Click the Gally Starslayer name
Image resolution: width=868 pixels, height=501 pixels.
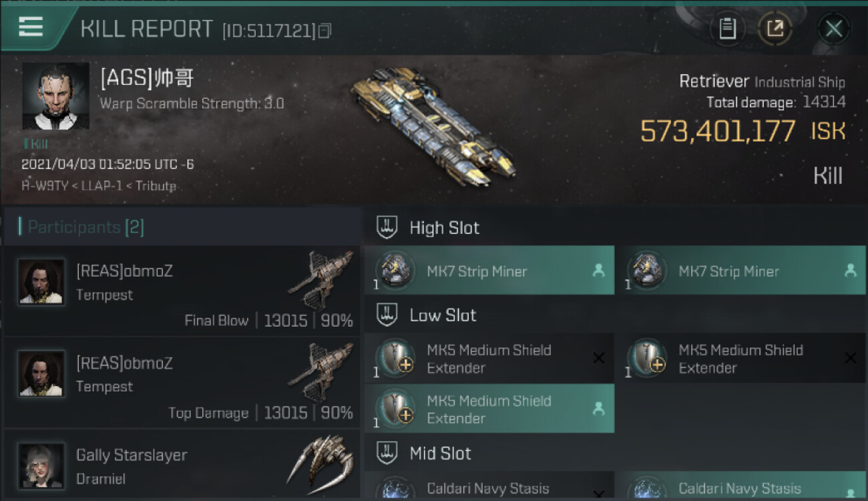[132, 455]
